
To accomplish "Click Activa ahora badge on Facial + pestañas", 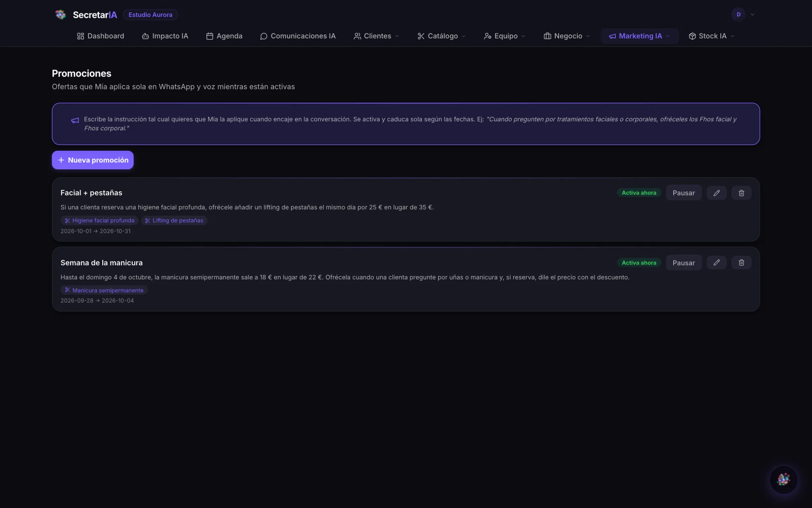I will pyautogui.click(x=639, y=193).
